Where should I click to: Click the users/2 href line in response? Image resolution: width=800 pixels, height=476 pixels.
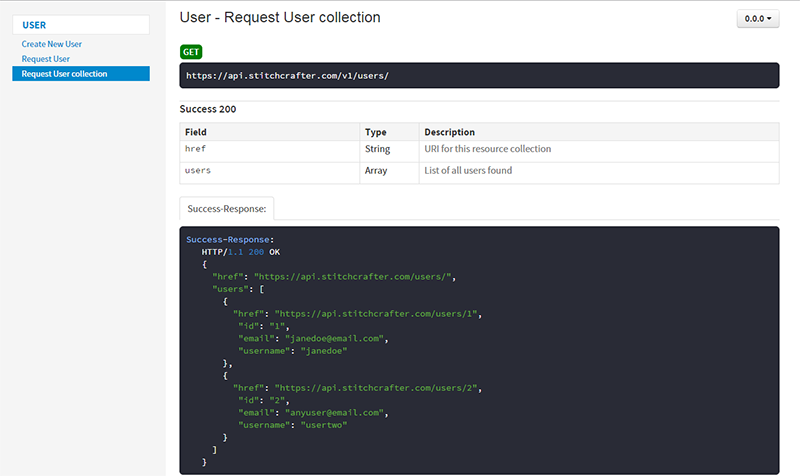point(358,388)
